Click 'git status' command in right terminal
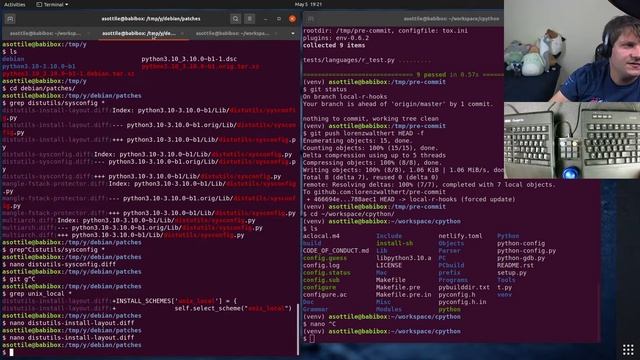Viewport: 640px width, 360px height. 328,89
